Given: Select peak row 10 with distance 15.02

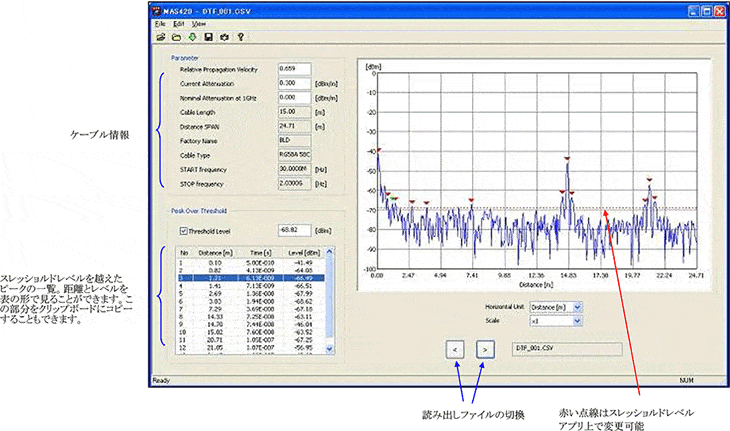Looking at the screenshot, I should (x=250, y=332).
